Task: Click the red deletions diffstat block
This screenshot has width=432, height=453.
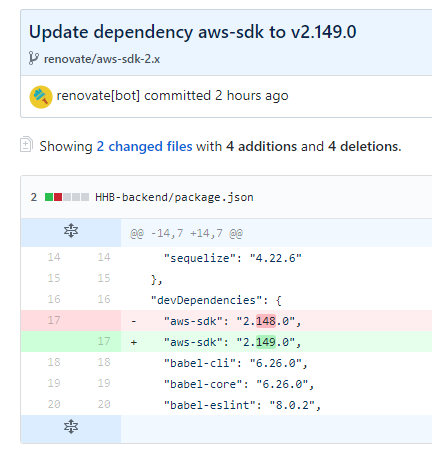Action: [58, 197]
